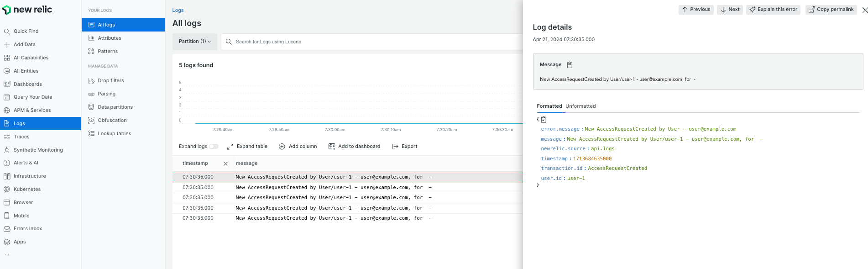This screenshot has width=868, height=269.
Task: Open Synthetic Monitoring from sidebar
Action: click(38, 150)
